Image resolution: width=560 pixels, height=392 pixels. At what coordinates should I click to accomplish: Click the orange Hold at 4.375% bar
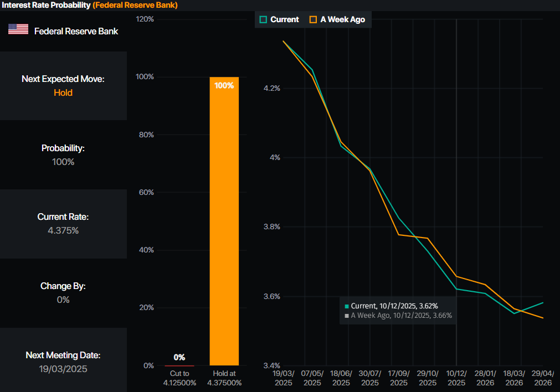(224, 221)
